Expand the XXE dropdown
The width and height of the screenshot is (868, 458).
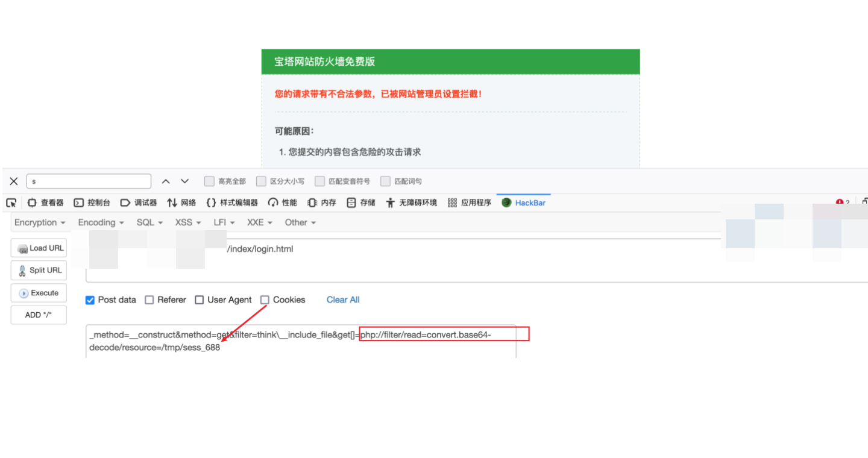tap(260, 222)
